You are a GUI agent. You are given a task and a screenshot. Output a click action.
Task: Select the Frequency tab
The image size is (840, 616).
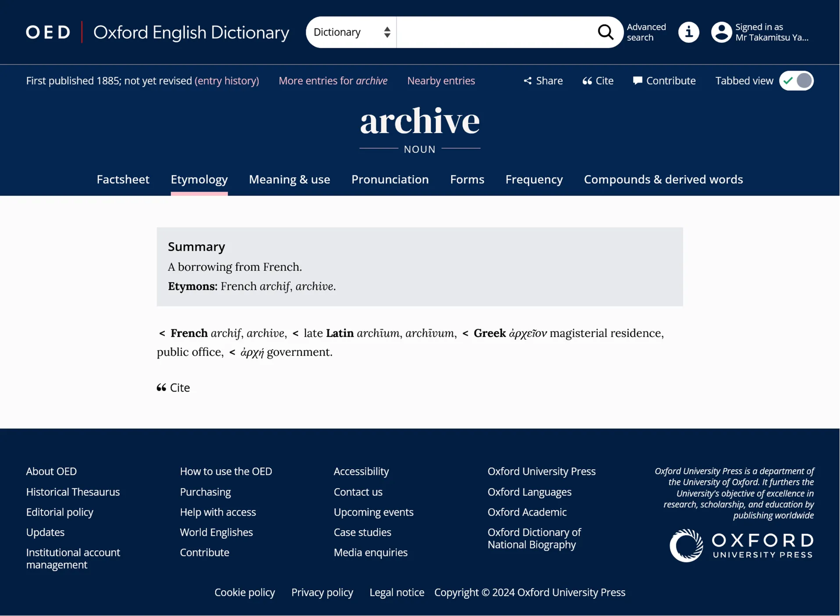534,179
